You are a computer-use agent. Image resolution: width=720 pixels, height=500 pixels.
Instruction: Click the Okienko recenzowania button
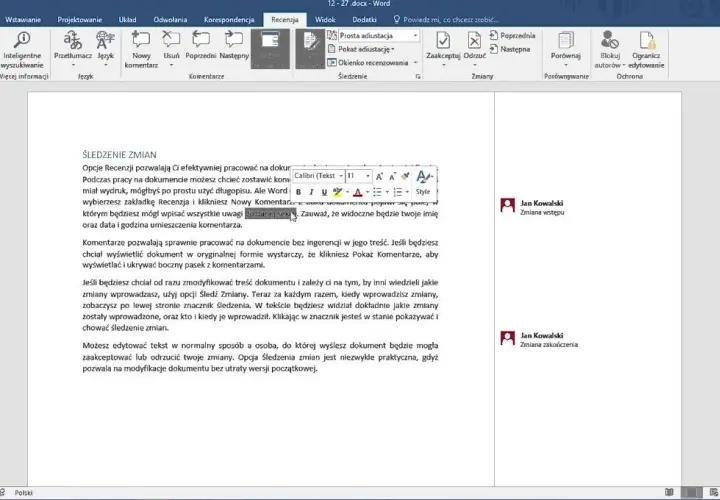368,62
